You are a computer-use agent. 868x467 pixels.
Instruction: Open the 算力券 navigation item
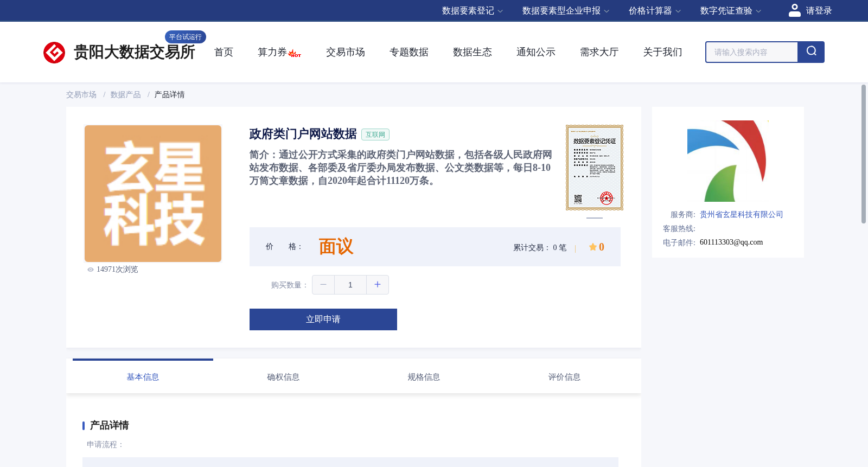pos(272,52)
